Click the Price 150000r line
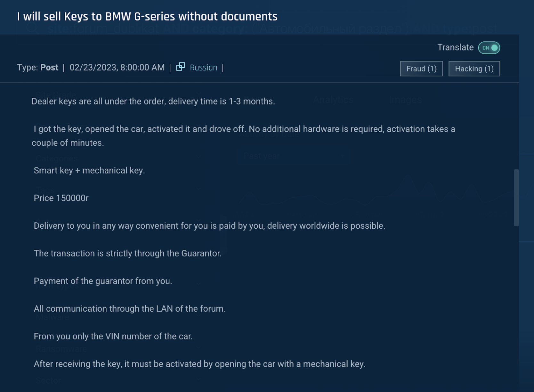The width and height of the screenshot is (534, 392). 61,198
